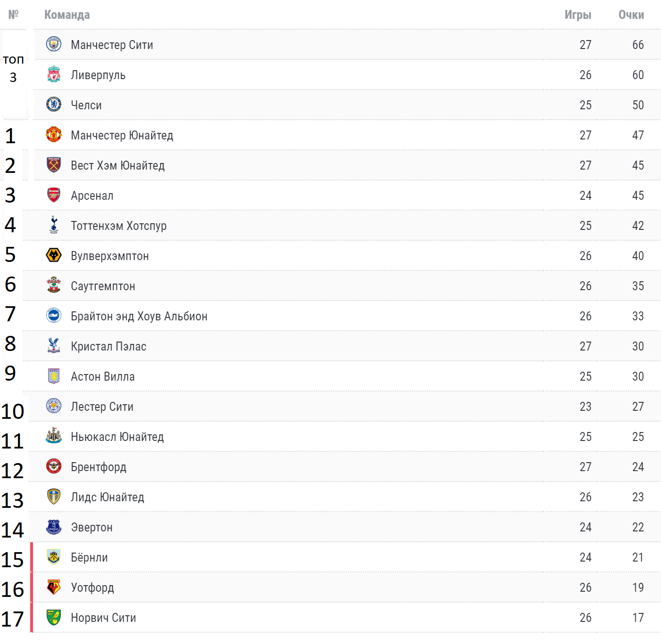This screenshot has width=661, height=644.
Task: Click the Tottenham Hotspur cockerel logo
Action: coord(54,225)
